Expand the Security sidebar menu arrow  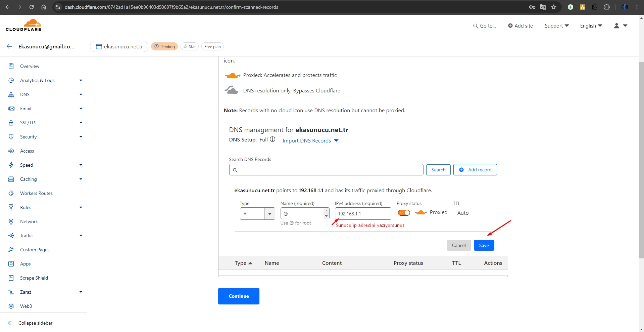coord(81,137)
